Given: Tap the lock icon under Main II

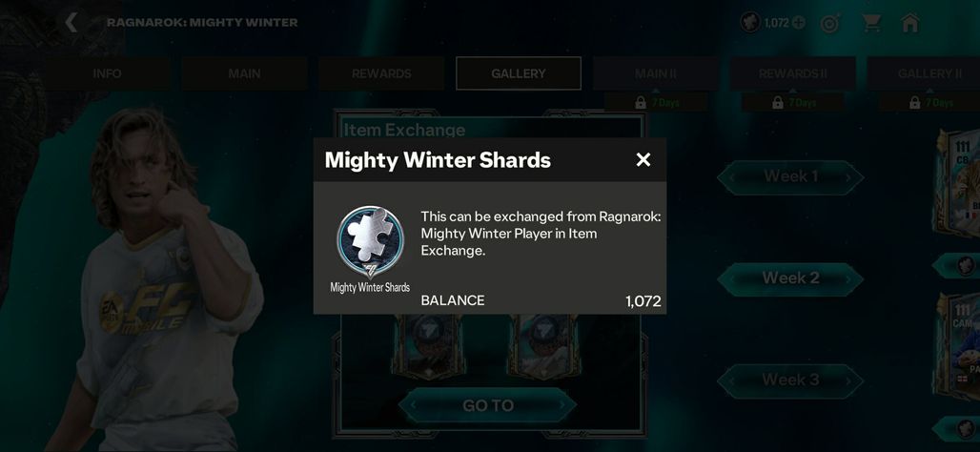Looking at the screenshot, I should (641, 102).
